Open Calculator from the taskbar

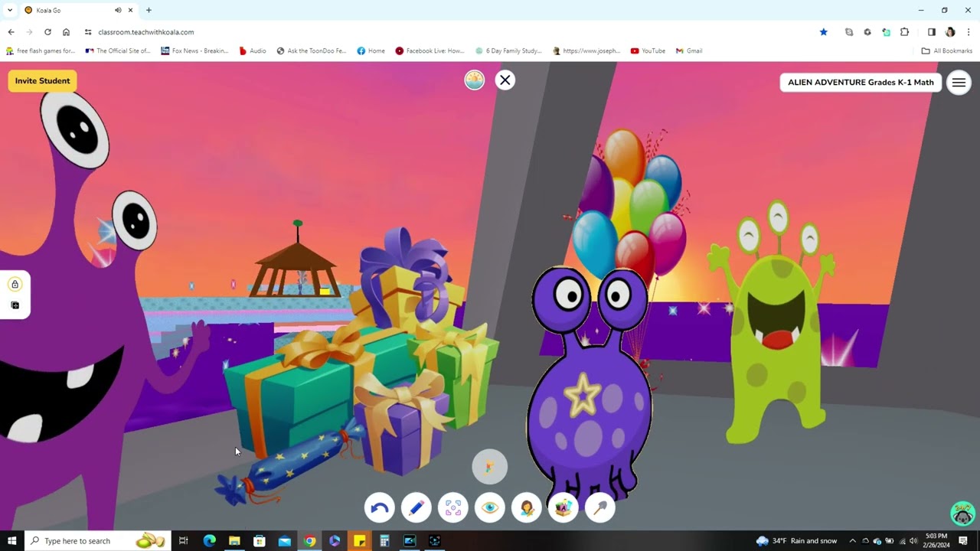(x=384, y=541)
